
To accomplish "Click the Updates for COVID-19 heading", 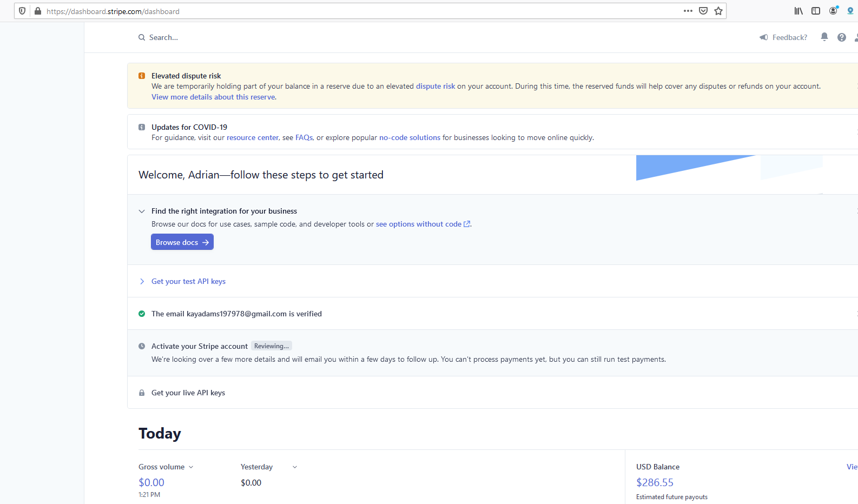I will (189, 127).
